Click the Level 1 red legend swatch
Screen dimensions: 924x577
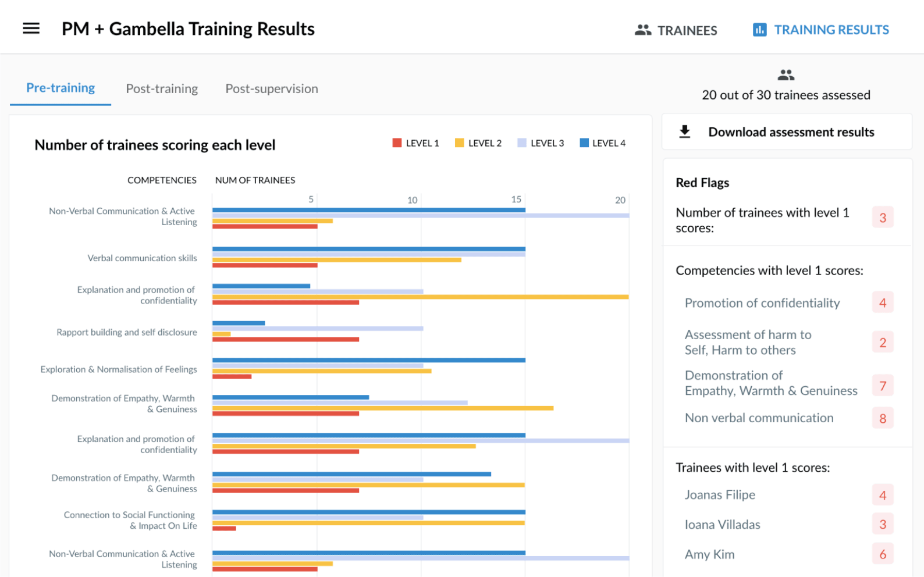coord(397,143)
